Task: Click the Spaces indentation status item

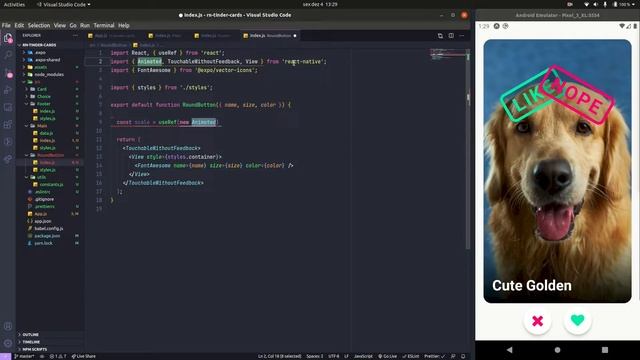Action: tap(314, 356)
